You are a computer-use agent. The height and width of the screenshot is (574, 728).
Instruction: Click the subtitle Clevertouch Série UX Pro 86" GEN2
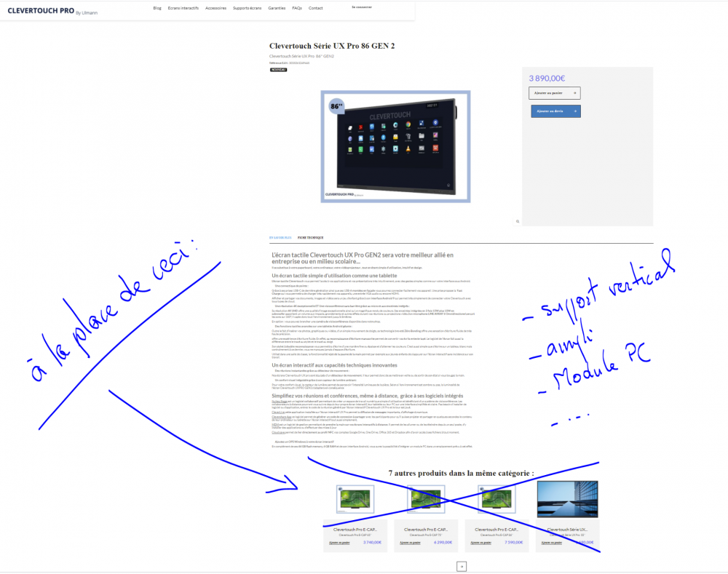click(x=302, y=56)
